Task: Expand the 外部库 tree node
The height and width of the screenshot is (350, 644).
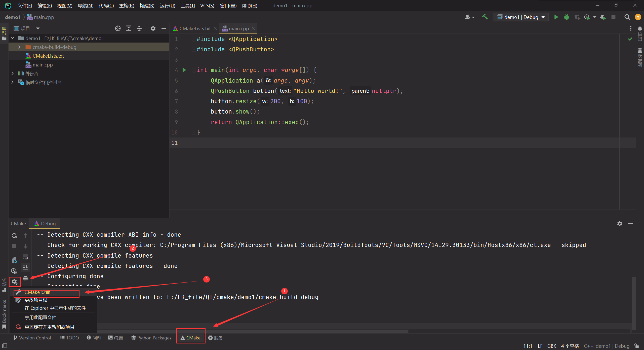Action: [x=12, y=74]
